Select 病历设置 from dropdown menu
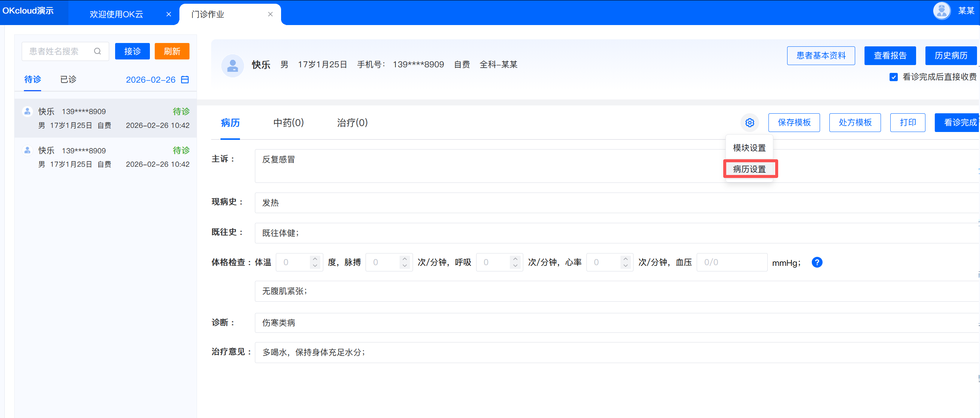The width and height of the screenshot is (980, 418). (x=749, y=169)
